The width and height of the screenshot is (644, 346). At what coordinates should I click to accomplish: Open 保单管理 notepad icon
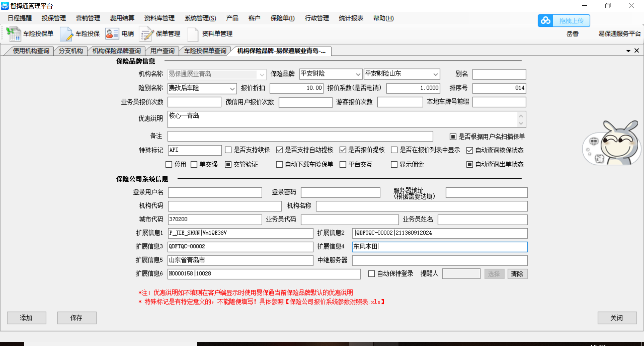tap(146, 34)
